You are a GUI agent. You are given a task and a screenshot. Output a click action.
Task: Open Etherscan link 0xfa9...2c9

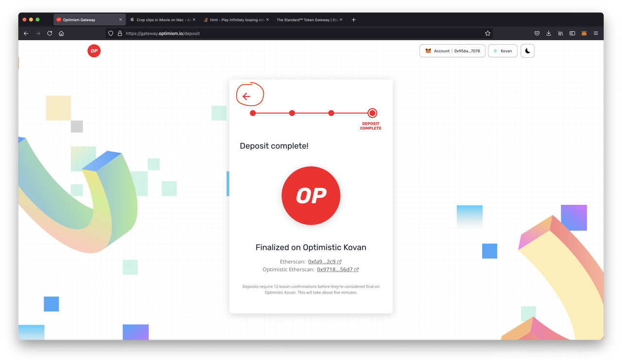[325, 262]
